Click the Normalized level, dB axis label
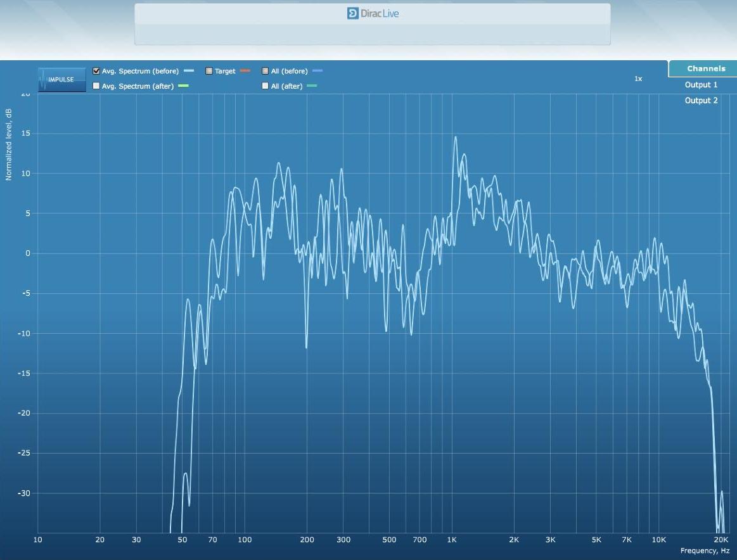 click(9, 144)
